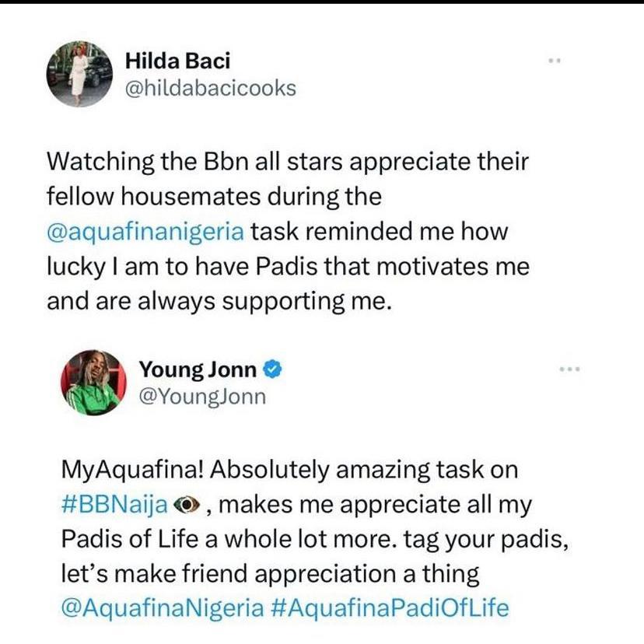Click the Young Jonn display name

(198, 369)
